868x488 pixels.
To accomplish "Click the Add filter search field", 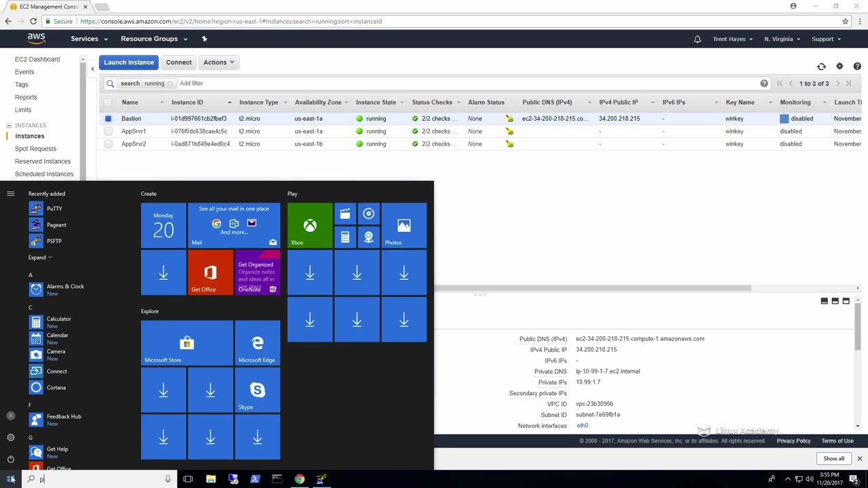I will tap(191, 83).
